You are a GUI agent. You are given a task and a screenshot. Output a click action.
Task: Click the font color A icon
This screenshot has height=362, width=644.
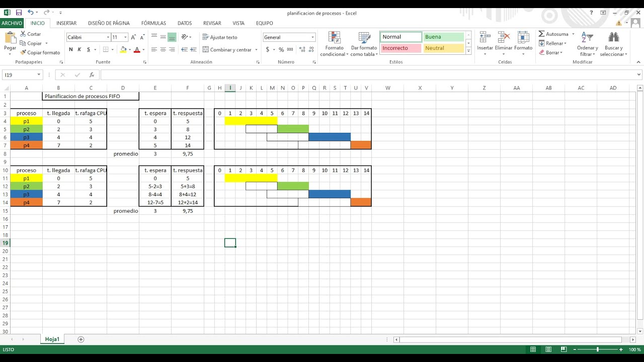(137, 49)
